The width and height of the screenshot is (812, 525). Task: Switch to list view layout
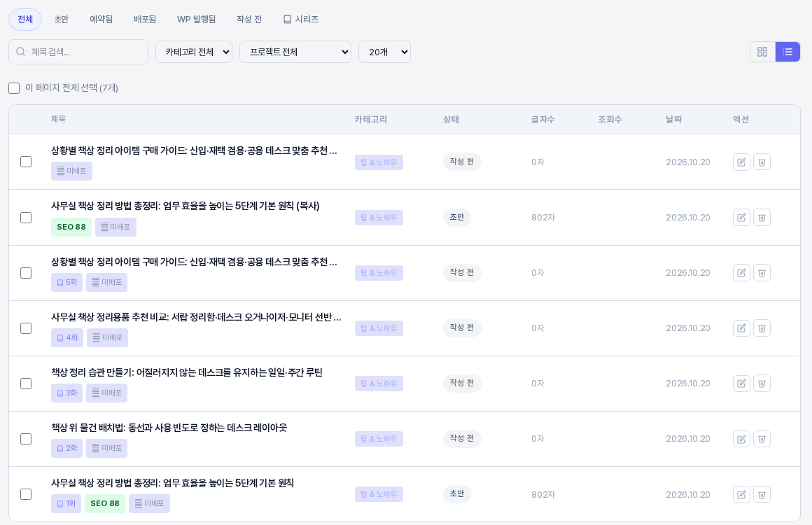click(787, 52)
